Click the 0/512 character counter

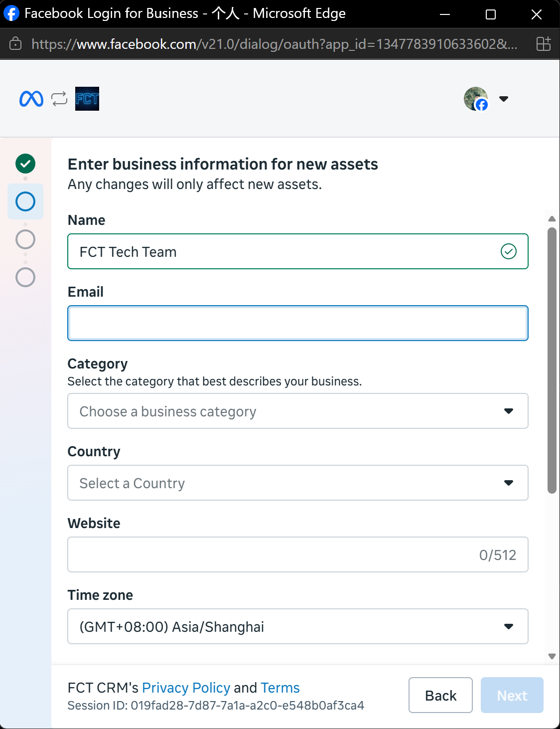(498, 555)
